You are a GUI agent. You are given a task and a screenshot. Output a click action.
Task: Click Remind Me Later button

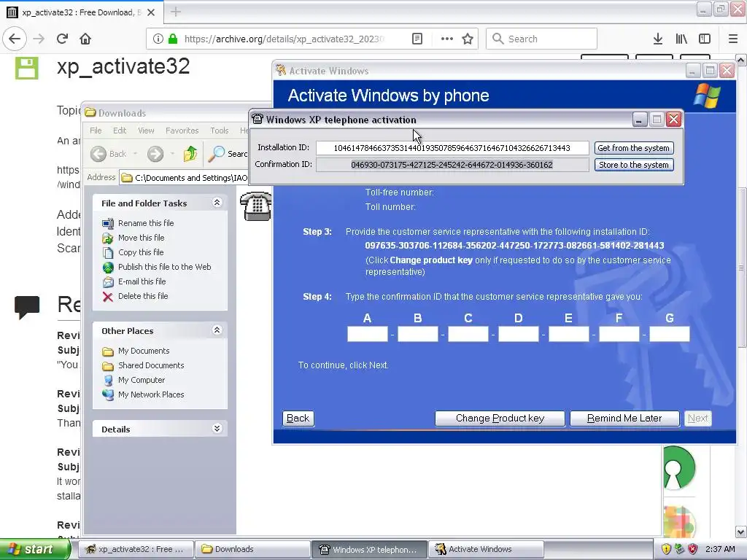624,418
